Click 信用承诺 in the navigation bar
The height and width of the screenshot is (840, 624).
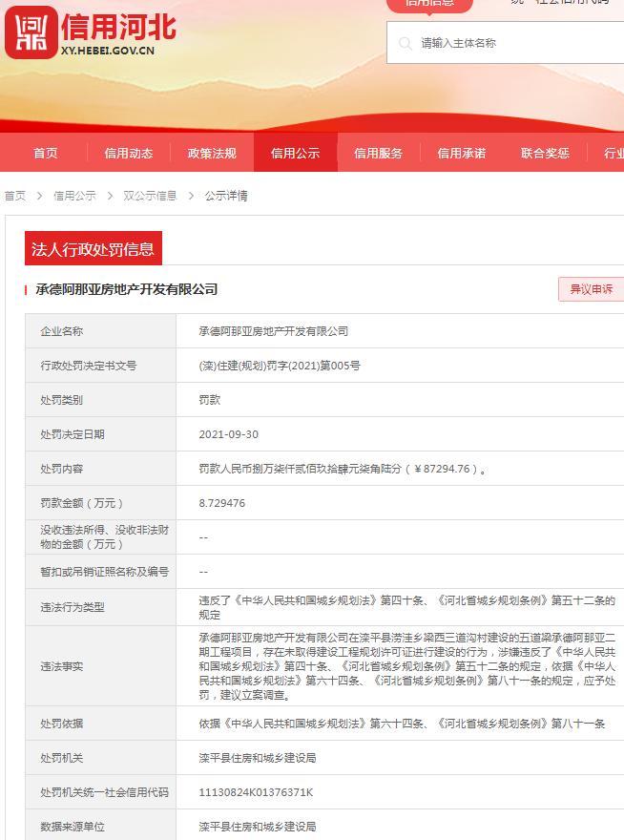[x=461, y=153]
